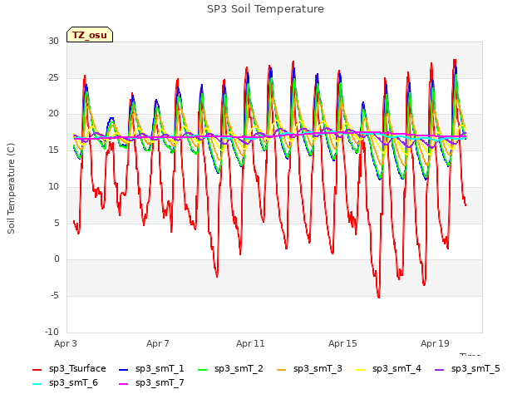Toggle sp3_smT_2 series in legend
532x399 pixels.
point(230,368)
